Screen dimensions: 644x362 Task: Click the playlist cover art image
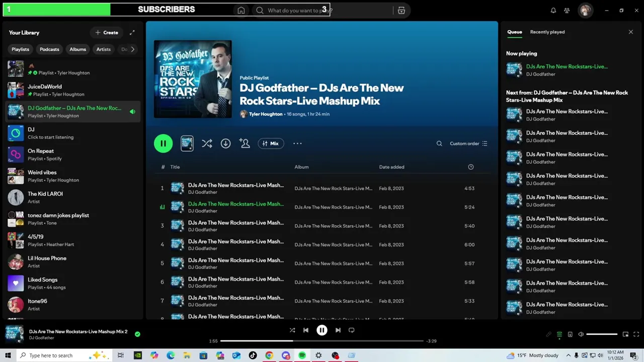193,79
